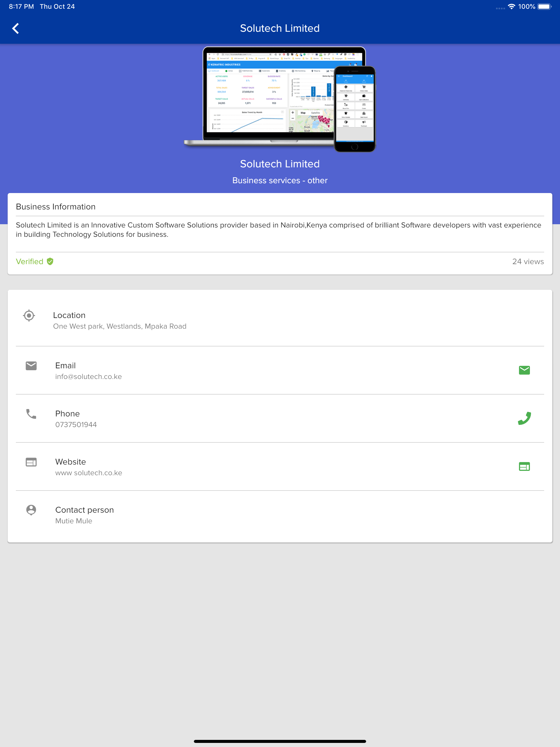This screenshot has height=747, width=560.
Task: Tap the contact name Mutie Mule
Action: [74, 521]
